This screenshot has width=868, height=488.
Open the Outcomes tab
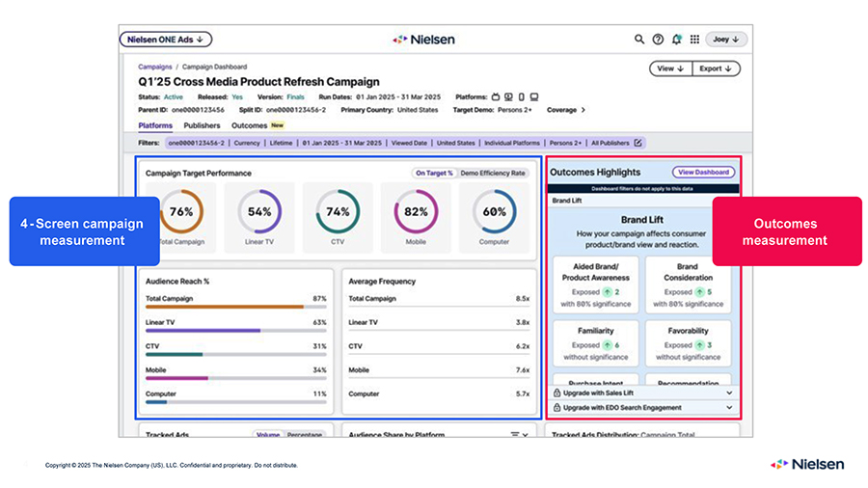click(250, 125)
